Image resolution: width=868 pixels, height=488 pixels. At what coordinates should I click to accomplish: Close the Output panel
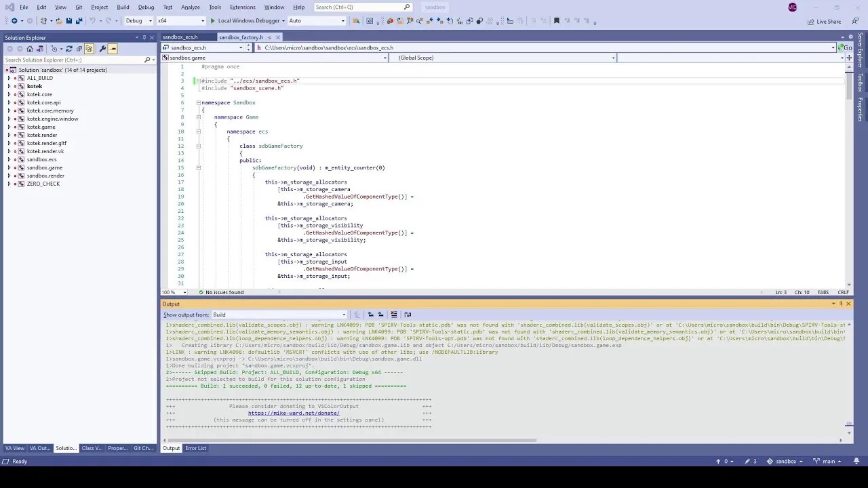[848, 304]
